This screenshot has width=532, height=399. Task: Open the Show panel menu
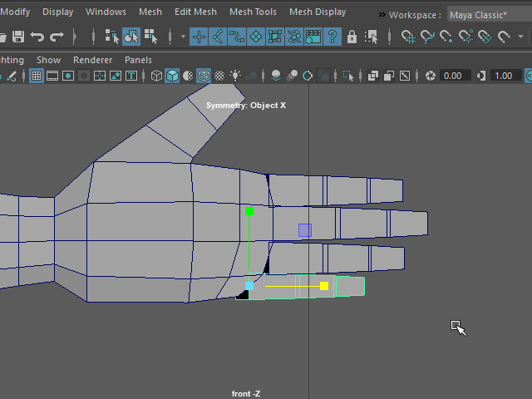pyautogui.click(x=48, y=60)
